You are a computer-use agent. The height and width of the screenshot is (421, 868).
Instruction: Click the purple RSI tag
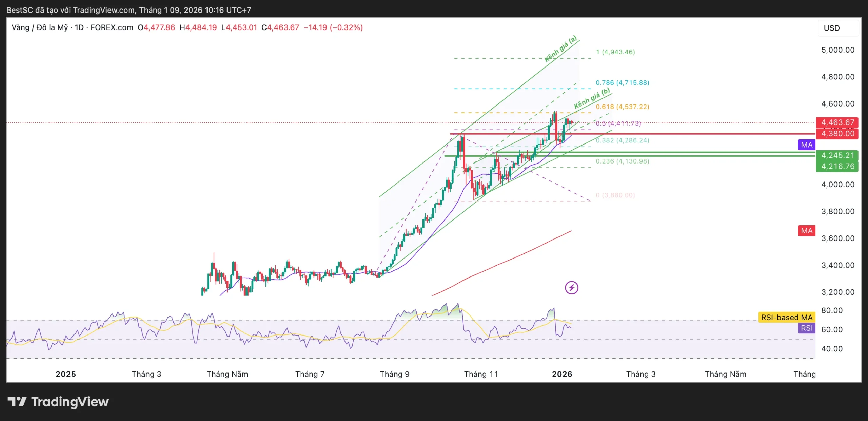tap(806, 328)
